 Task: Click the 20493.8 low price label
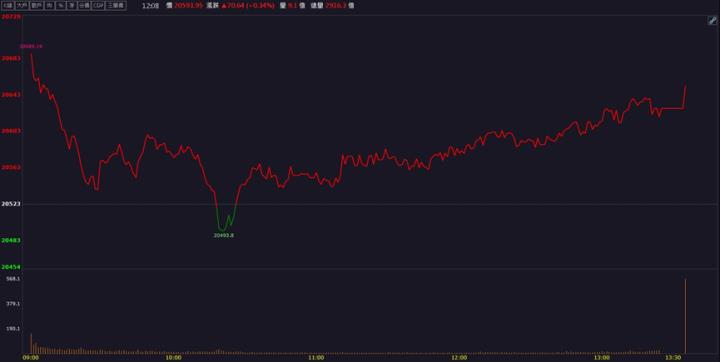(224, 235)
